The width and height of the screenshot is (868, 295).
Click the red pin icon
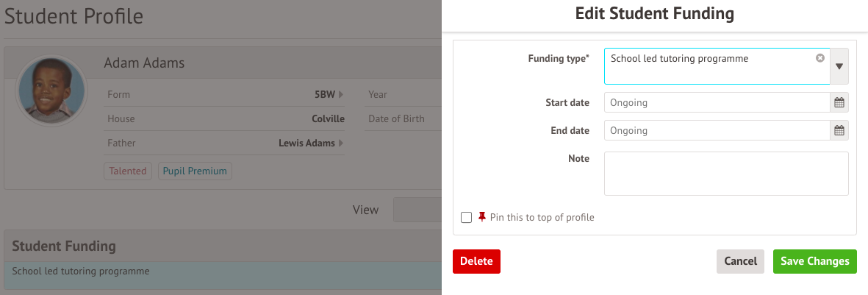click(x=482, y=217)
